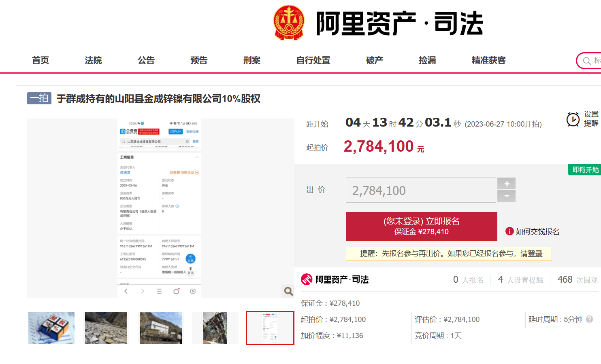The width and height of the screenshot is (601, 364).
Task: Select the rocky riverbed thumbnail
Action: [106, 328]
